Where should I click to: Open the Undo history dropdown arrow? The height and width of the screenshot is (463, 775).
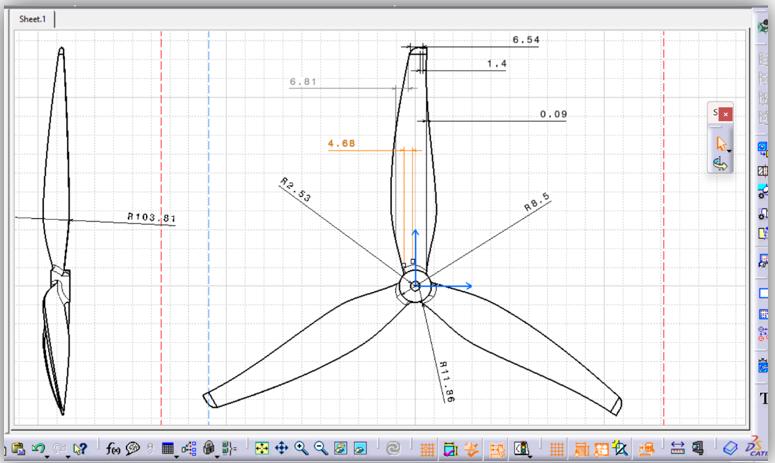tap(47, 457)
